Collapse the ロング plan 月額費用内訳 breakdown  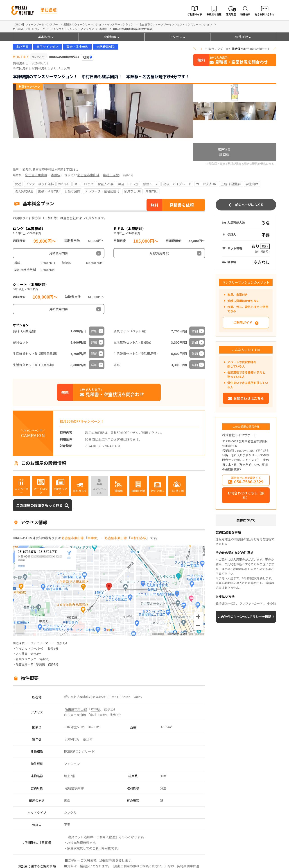coord(59,253)
